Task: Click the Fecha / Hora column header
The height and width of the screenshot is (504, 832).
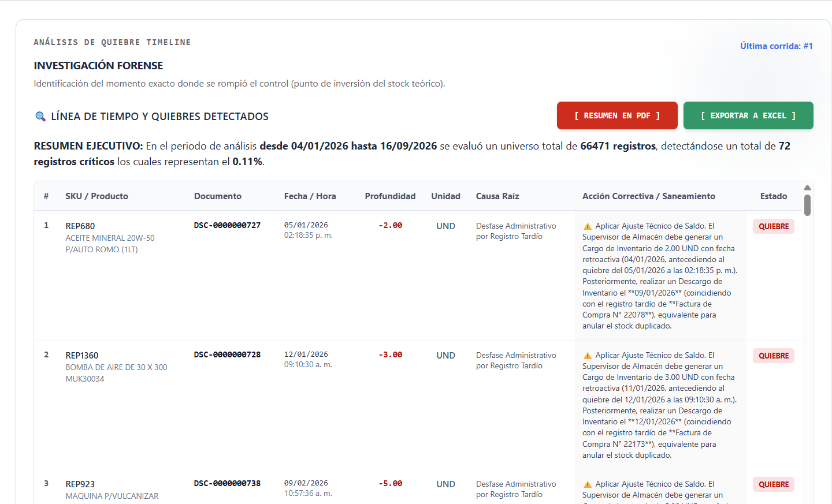Action: (x=310, y=196)
